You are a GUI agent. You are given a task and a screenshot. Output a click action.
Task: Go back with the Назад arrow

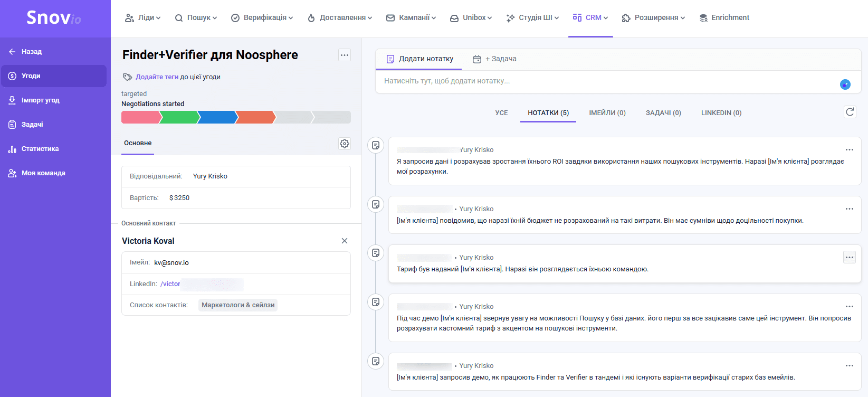click(x=25, y=52)
